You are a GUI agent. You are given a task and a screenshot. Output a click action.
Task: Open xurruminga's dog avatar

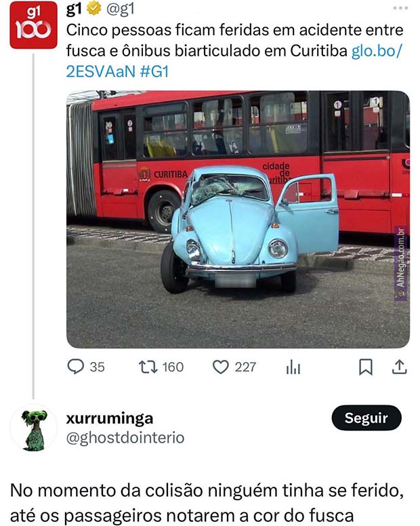[33, 428]
